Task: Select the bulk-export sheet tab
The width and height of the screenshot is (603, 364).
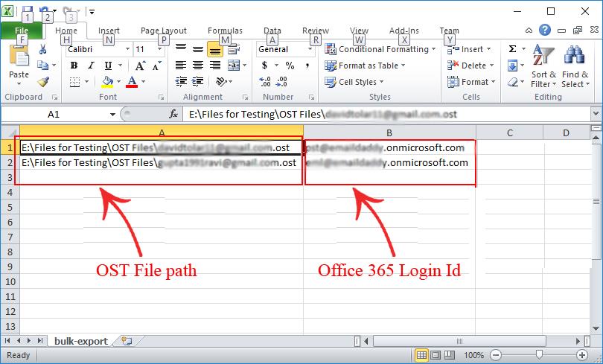Action: [81, 341]
